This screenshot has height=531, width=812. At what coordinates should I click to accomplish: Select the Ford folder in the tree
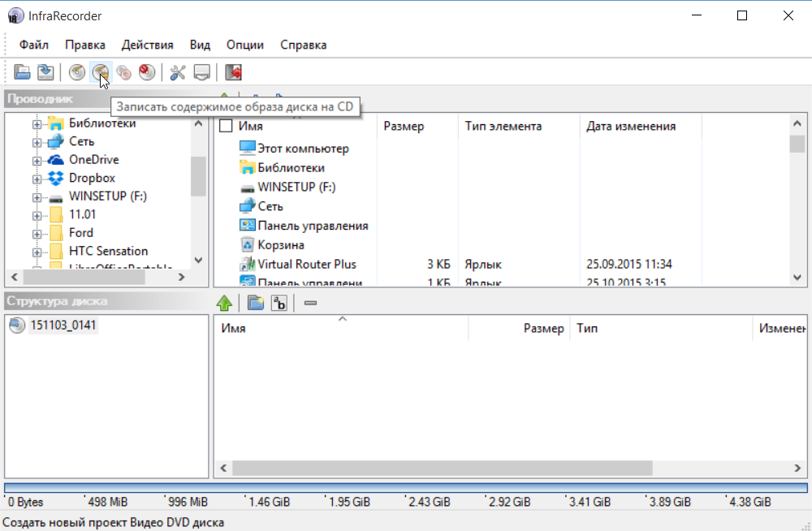(81, 232)
